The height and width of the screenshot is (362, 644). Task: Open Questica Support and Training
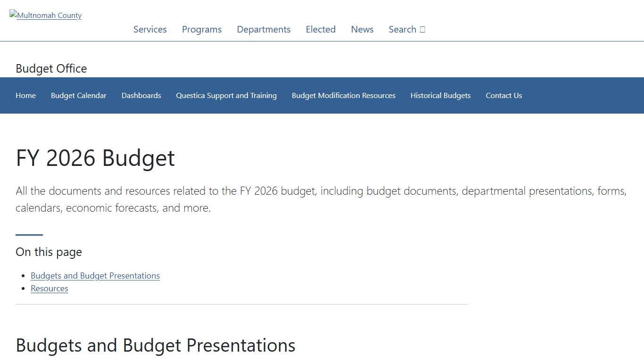click(x=226, y=95)
